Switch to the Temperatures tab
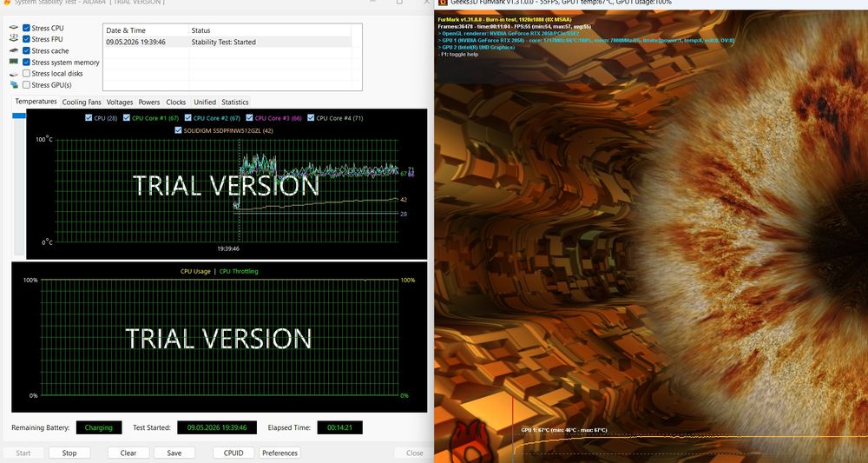This screenshot has height=463, width=868. click(36, 102)
